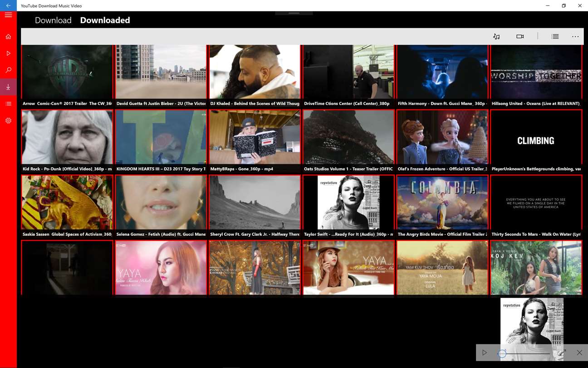Open the dark hallway thumbnail in last row
Screen dimensions: 588x368
67,268
